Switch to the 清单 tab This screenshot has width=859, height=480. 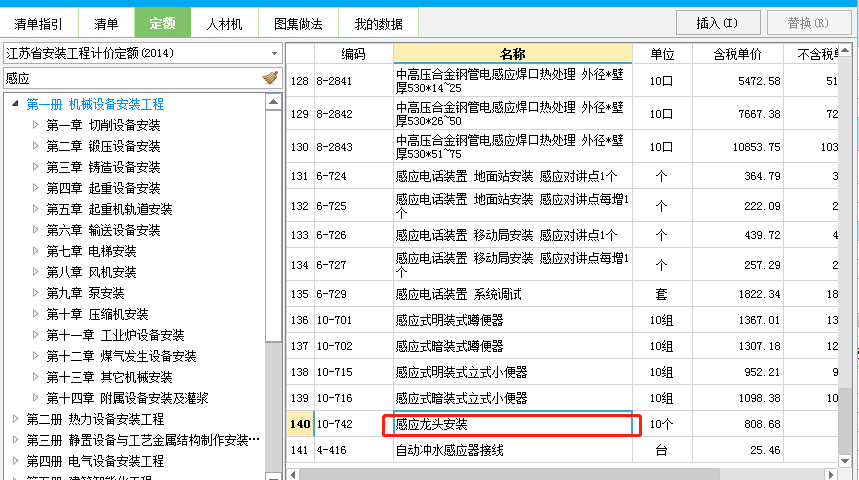click(x=106, y=24)
